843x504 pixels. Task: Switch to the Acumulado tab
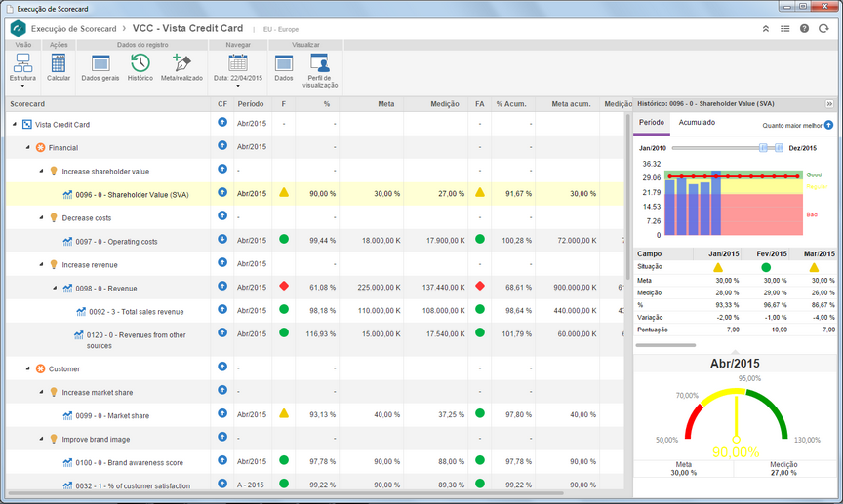(x=697, y=123)
